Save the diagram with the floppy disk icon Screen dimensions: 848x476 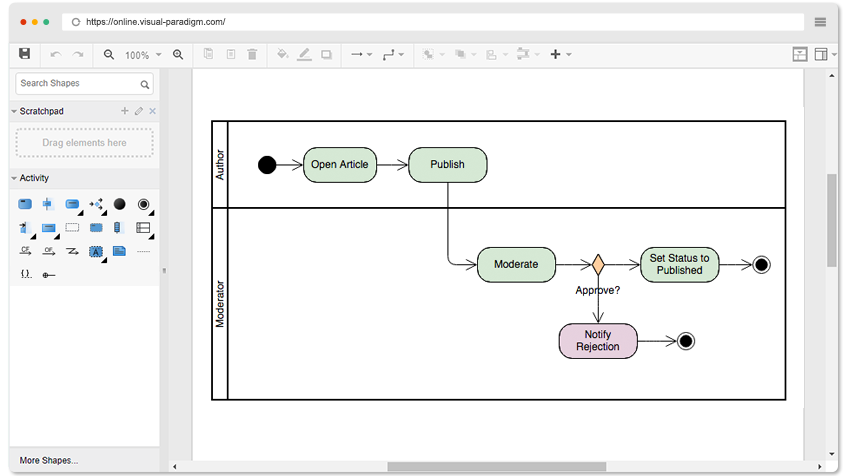24,54
